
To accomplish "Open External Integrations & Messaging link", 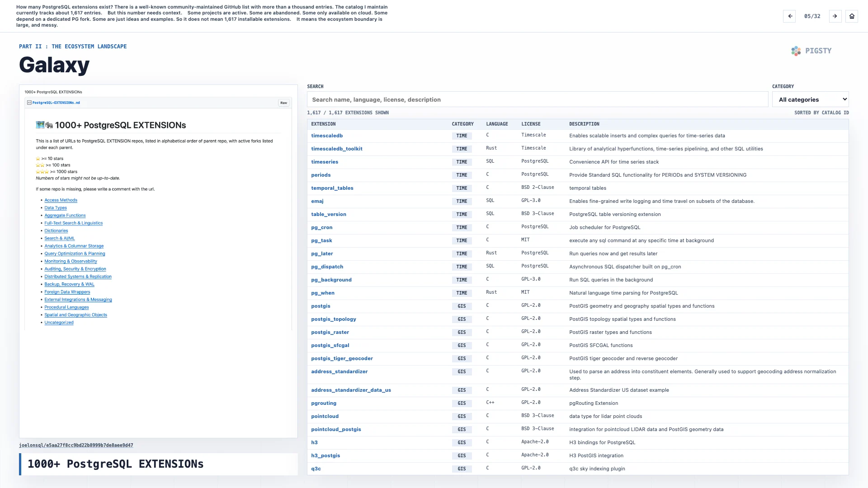I will [x=78, y=300].
